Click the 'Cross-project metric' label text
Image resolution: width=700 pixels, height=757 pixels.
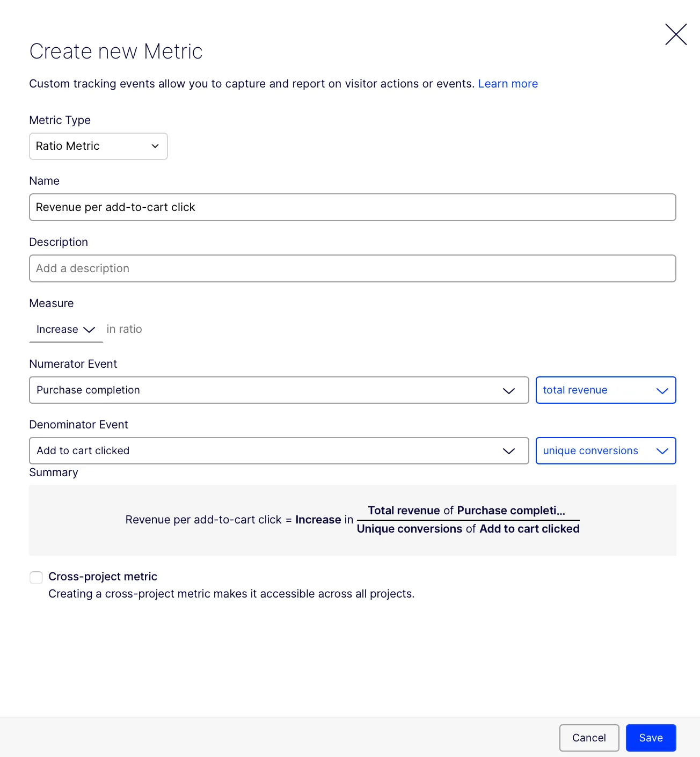(103, 577)
